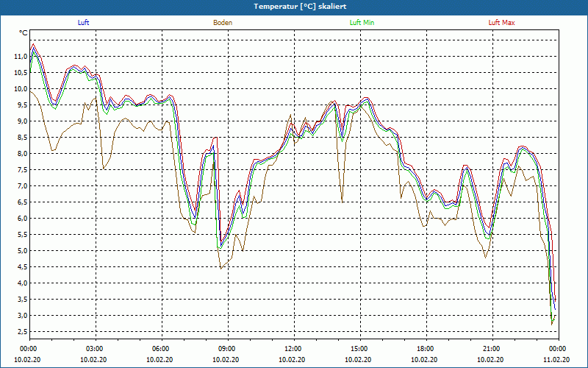Viewport: 588px width, 368px height.
Task: Click the 3,5 y-axis value
Action: 22,299
